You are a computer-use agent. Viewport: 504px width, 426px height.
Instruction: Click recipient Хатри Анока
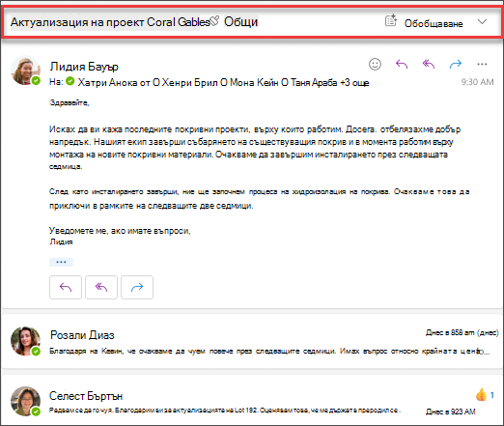(x=108, y=82)
